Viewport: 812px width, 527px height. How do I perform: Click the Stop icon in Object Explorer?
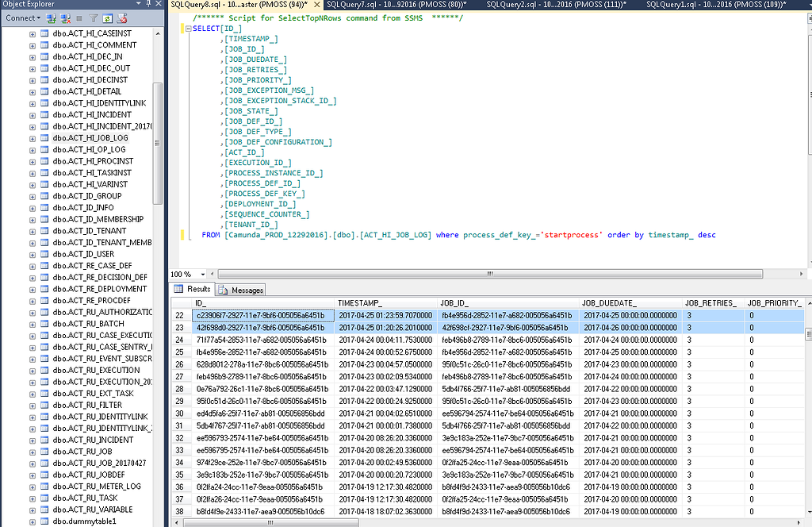point(79,18)
